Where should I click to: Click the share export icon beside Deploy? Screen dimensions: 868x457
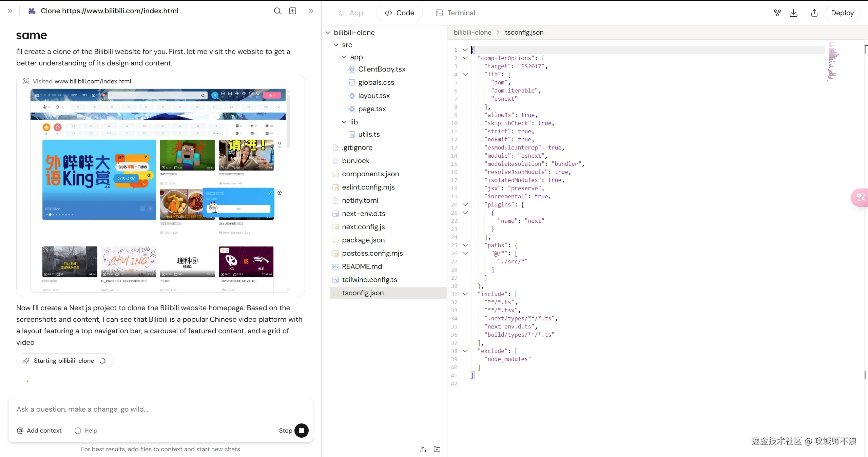point(814,13)
